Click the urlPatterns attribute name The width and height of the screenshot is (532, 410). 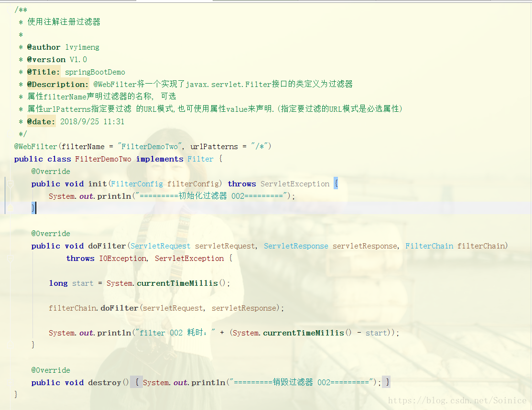214,147
